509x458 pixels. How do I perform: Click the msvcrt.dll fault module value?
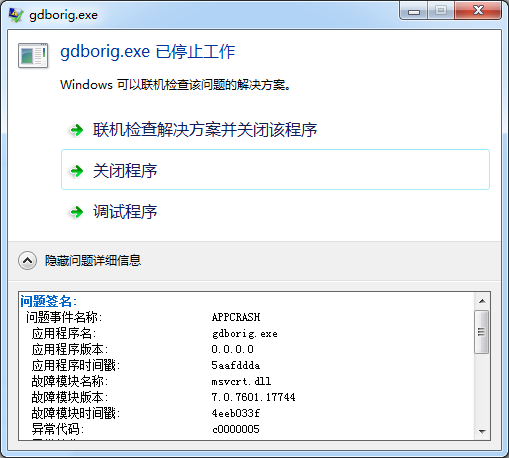click(x=241, y=381)
